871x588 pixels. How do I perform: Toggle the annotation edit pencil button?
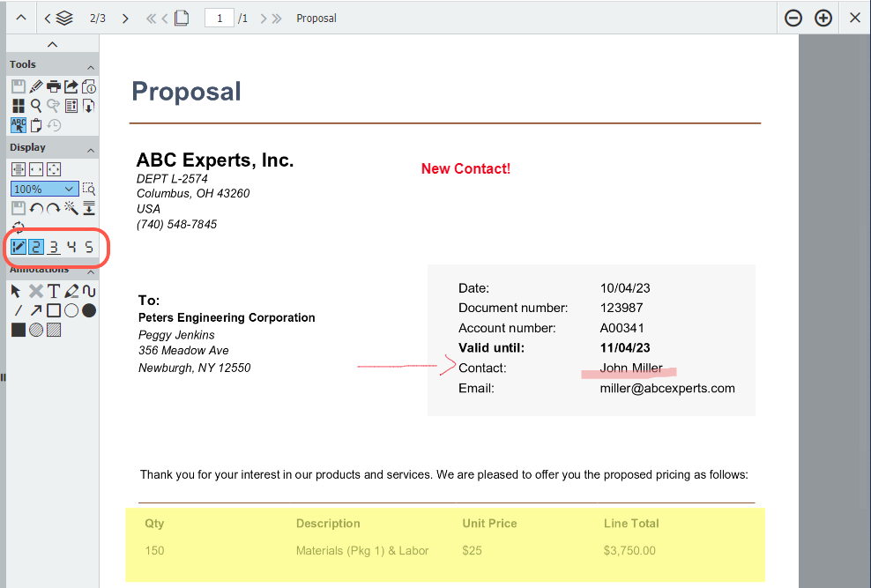click(x=19, y=247)
